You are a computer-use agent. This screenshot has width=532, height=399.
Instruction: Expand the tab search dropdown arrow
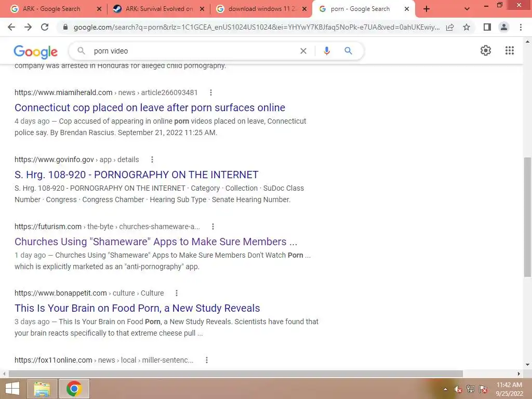467,9
